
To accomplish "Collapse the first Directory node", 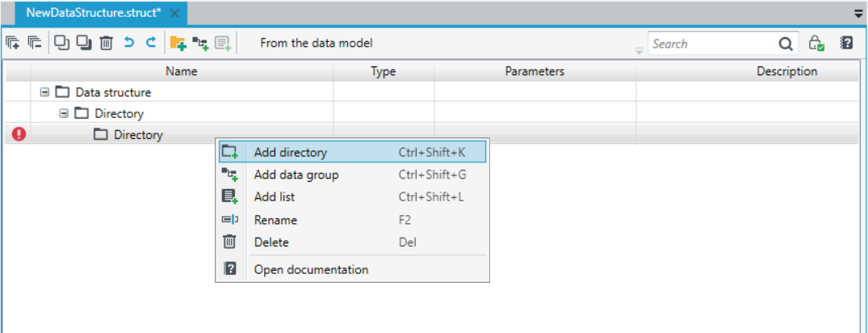I will point(64,114).
